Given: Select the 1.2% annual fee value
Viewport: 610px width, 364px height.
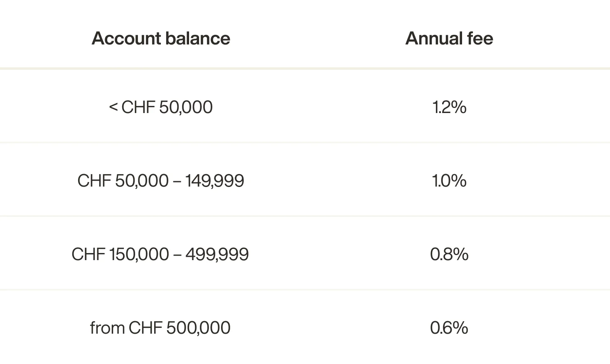Looking at the screenshot, I should tap(449, 107).
